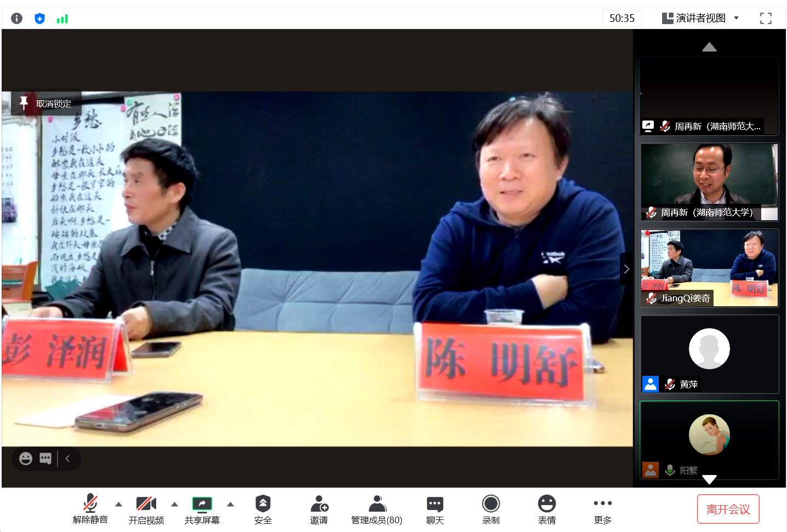Select the JiangQi姜奇 video thumbnail

[709, 268]
